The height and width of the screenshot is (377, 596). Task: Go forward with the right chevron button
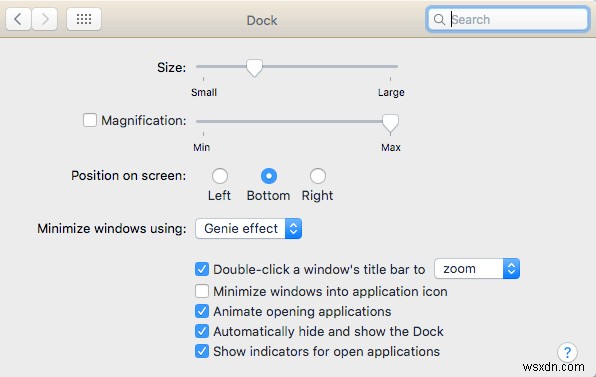[x=44, y=19]
